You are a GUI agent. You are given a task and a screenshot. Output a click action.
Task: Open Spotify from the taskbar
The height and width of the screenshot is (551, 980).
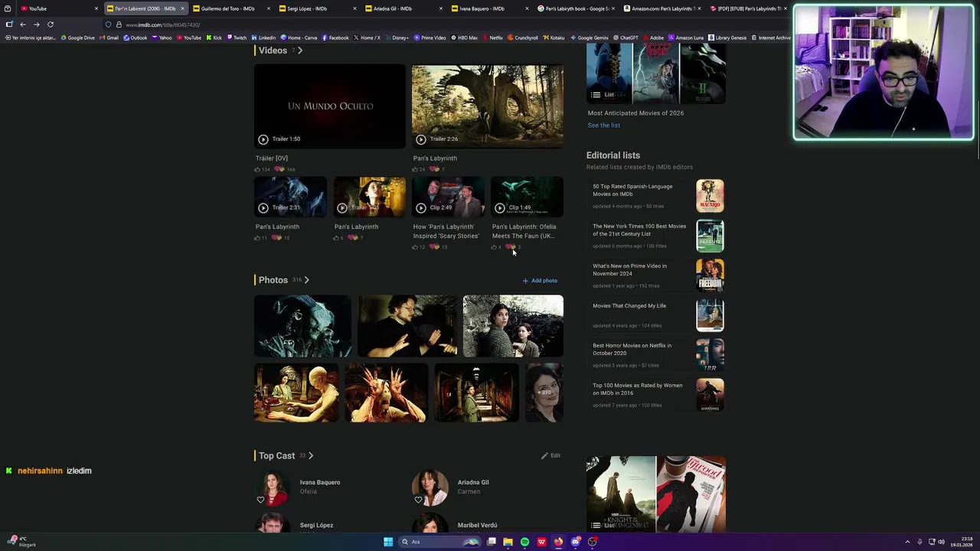click(x=524, y=542)
